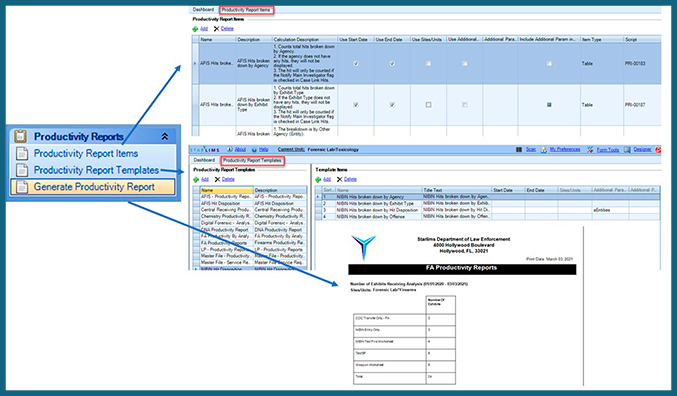Image resolution: width=677 pixels, height=396 pixels.
Task: Sort templates list by Name column header
Action: pyautogui.click(x=226, y=190)
